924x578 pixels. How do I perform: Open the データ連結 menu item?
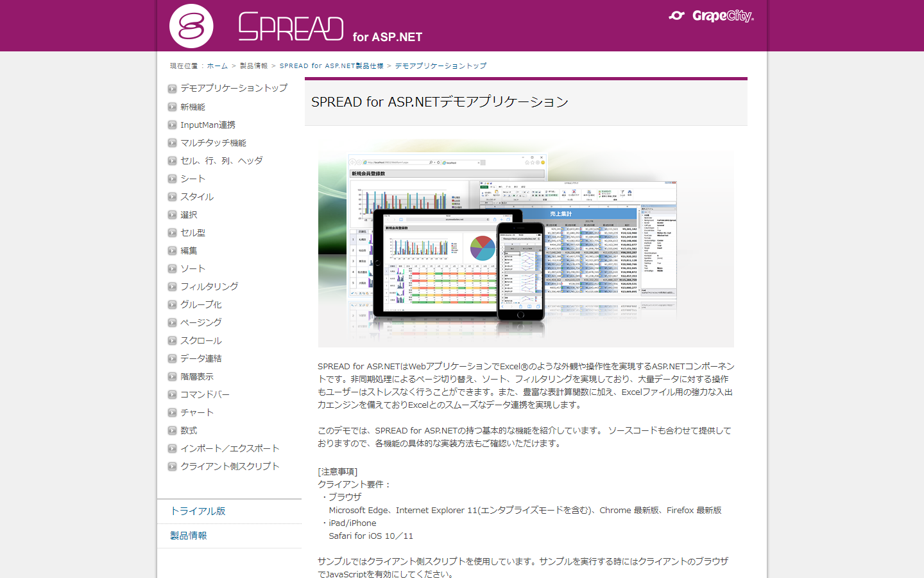tap(201, 358)
